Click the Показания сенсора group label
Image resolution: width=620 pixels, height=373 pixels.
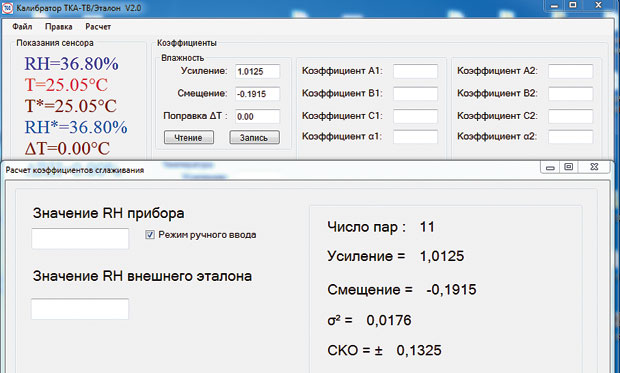point(55,43)
